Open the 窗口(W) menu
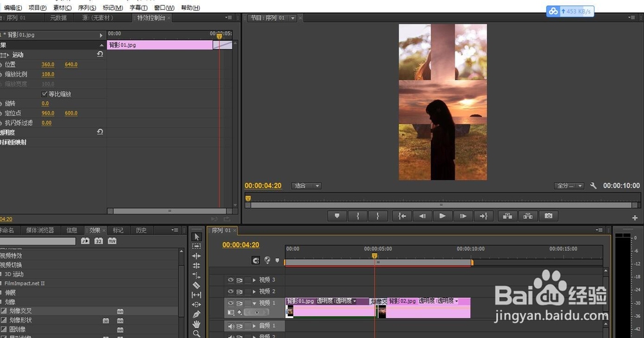Screen dimensions: 644x338 pyautogui.click(x=164, y=8)
